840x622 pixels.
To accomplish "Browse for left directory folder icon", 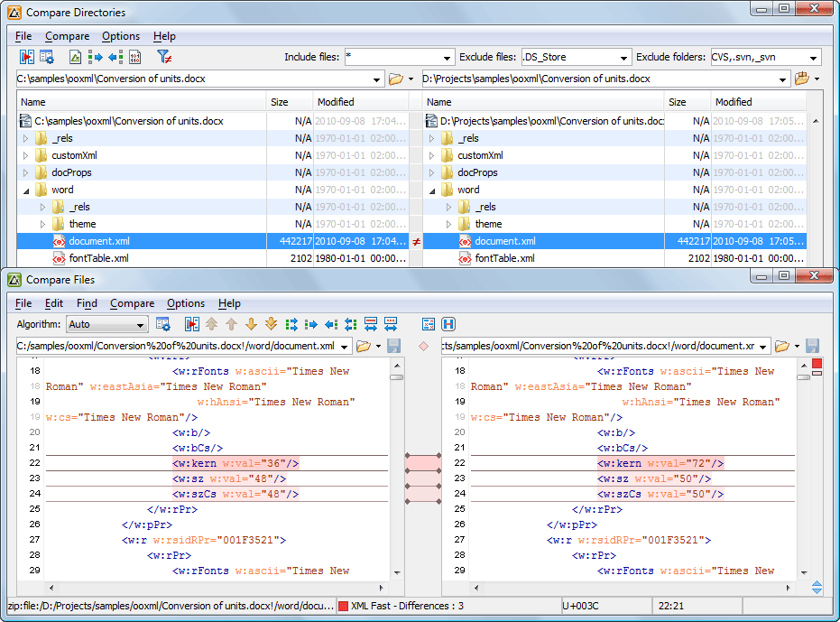I will click(x=395, y=79).
